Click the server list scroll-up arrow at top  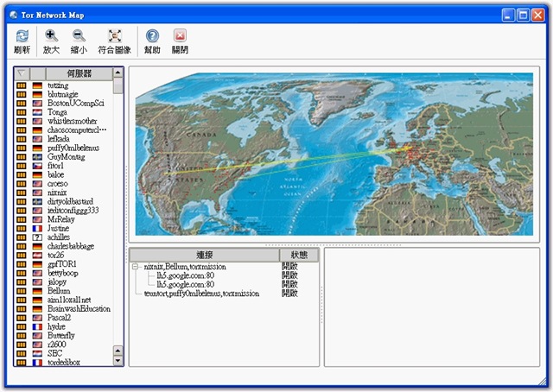coord(118,73)
